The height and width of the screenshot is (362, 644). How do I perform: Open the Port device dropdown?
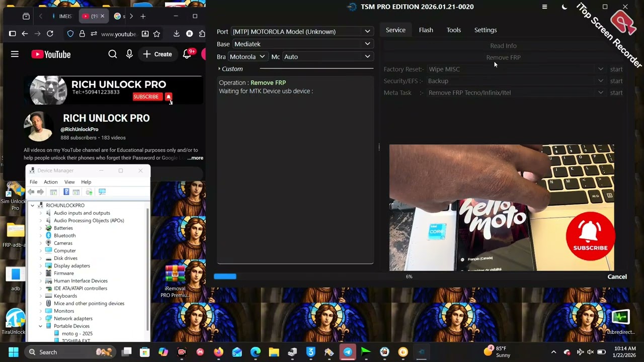[x=301, y=31]
